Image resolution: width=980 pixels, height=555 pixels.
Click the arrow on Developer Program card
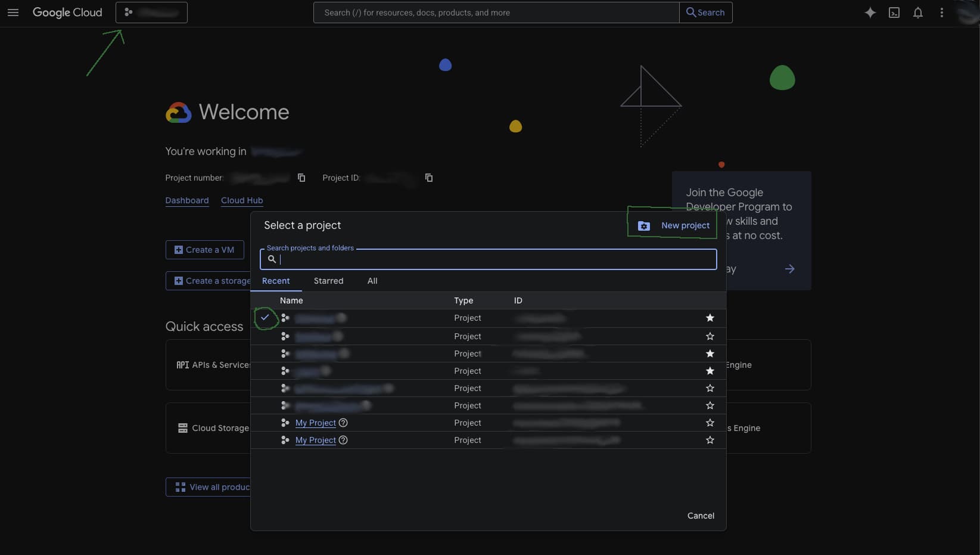pos(790,269)
